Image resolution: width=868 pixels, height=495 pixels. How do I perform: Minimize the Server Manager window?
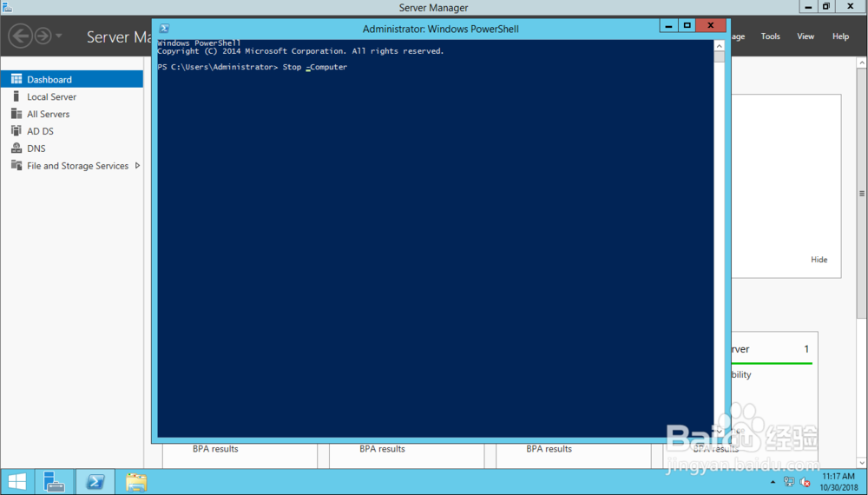(807, 7)
